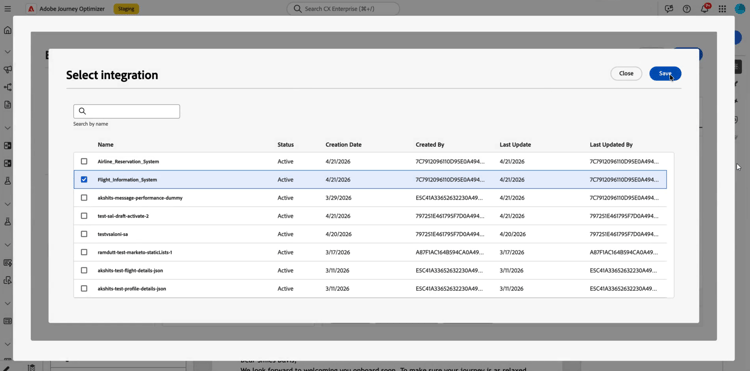This screenshot has height=371, width=750.
Task: Click the Adobe Journey Optimizer title text
Action: (72, 9)
